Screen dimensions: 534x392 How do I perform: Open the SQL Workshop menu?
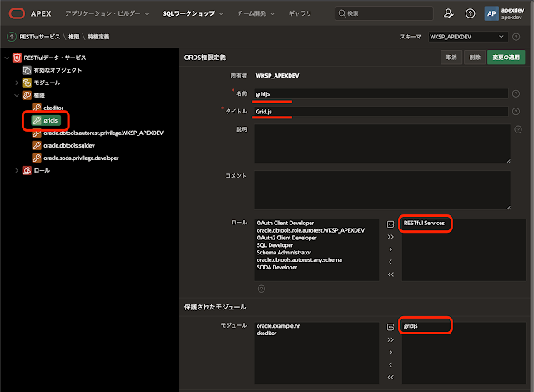[x=193, y=13]
